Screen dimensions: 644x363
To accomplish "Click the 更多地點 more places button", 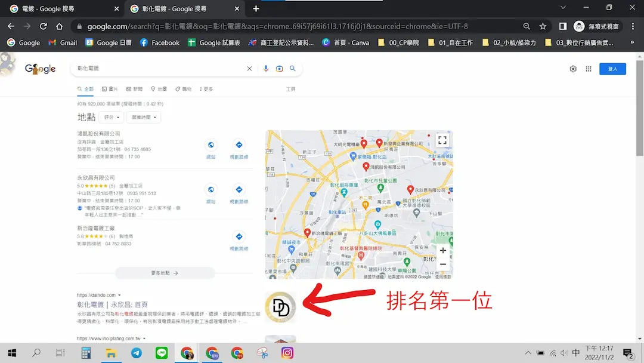I will point(165,273).
